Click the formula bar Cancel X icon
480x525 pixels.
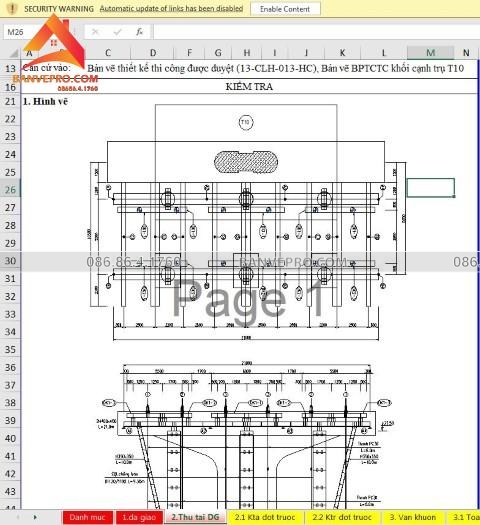(x=95, y=32)
